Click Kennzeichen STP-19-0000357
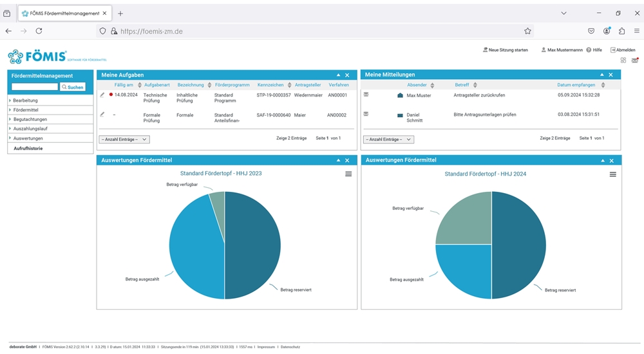This screenshot has width=644, height=354. coord(274,95)
